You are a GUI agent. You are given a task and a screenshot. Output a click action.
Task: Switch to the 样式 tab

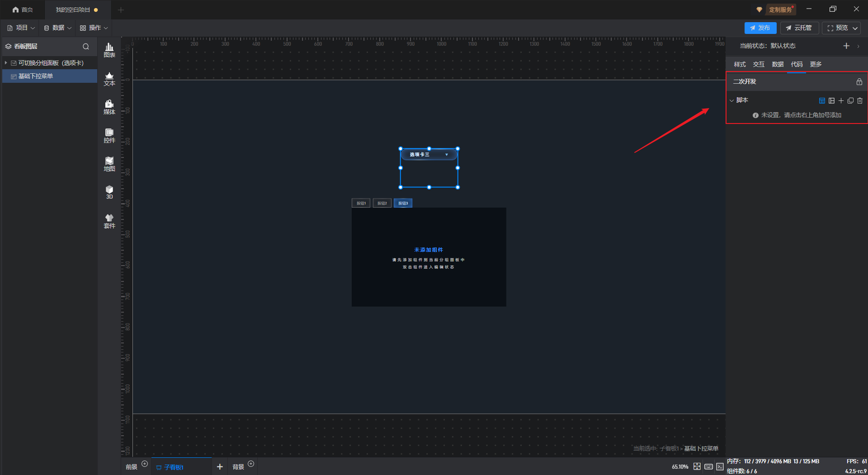[x=740, y=64]
